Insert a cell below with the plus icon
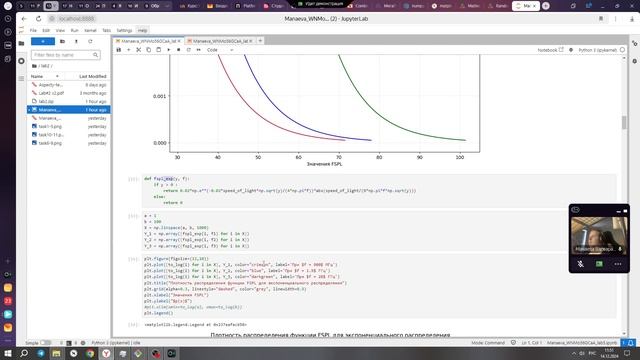 coord(129,50)
